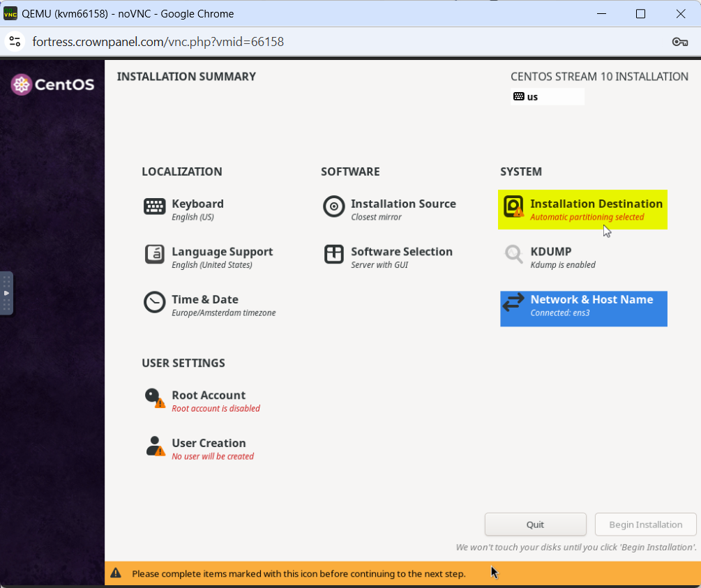Close the Chrome noVNC window
Screen dimensions: 701x588
pyautogui.click(x=681, y=14)
